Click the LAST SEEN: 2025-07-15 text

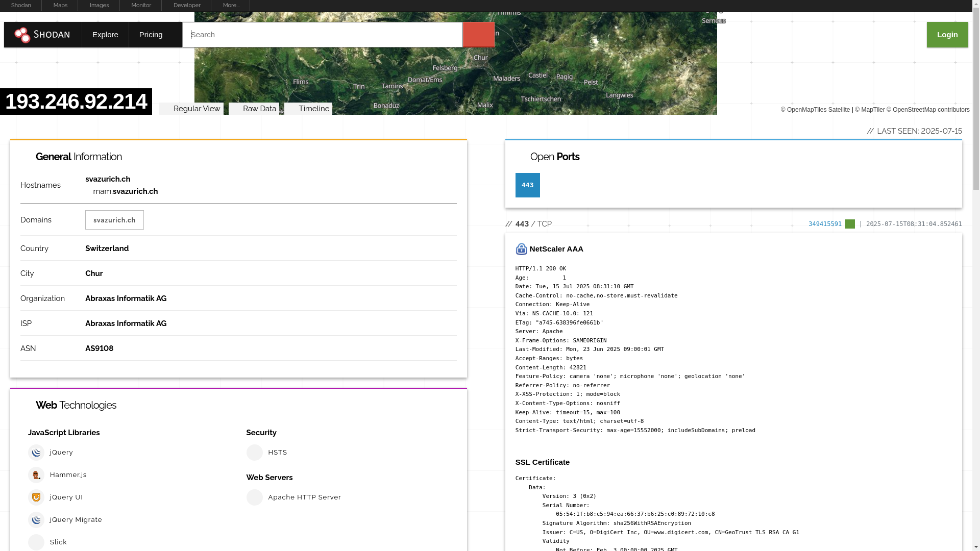coord(919,131)
